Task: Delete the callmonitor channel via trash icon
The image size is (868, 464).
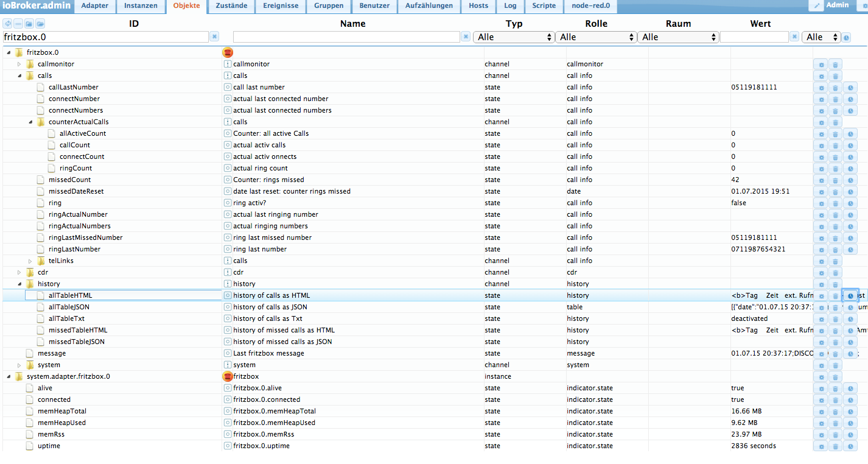Action: (836, 64)
